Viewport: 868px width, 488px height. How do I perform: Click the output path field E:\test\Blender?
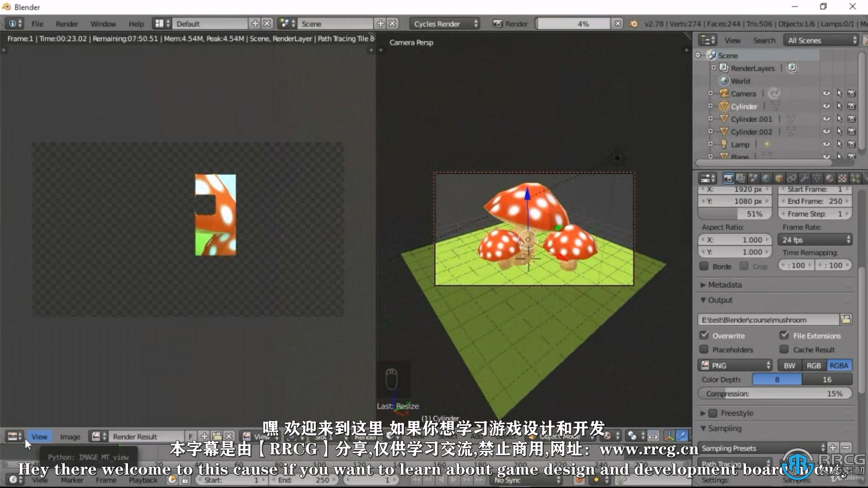[x=768, y=319]
